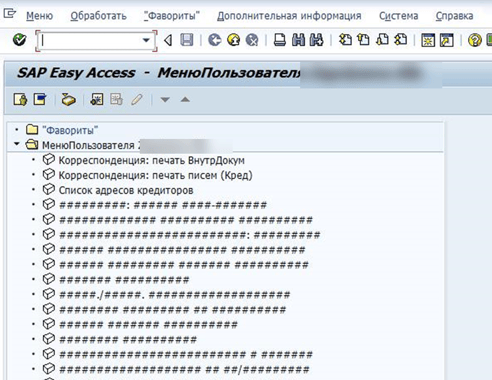This screenshot has height=380, width=492.
Task: Open the Дополнительная информация menu
Action: point(289,16)
